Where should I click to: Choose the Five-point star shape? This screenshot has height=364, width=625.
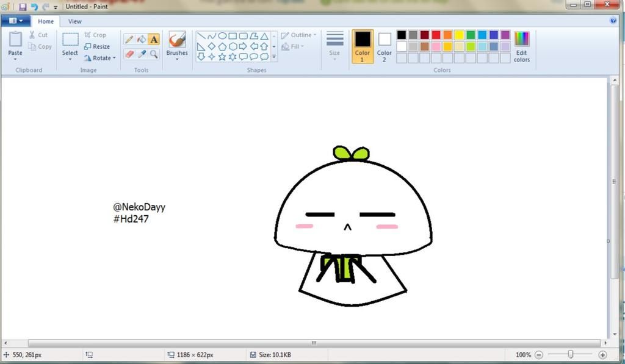pyautogui.click(x=222, y=57)
